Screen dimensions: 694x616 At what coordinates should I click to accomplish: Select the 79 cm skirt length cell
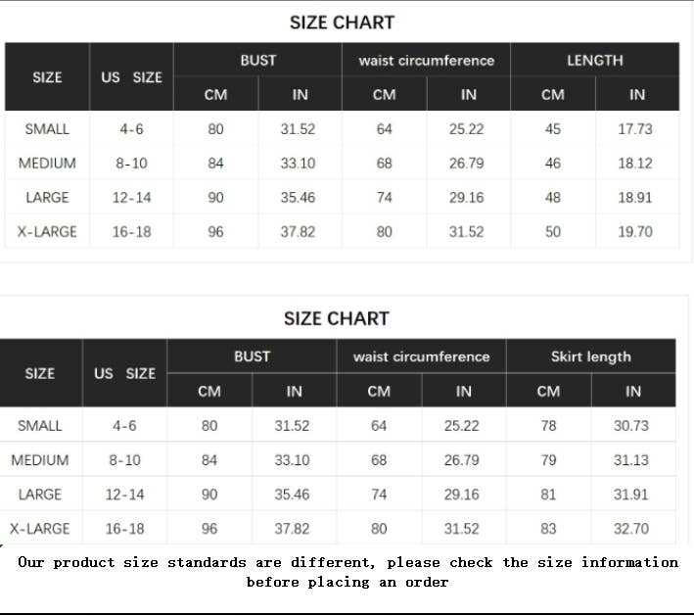pos(548,460)
